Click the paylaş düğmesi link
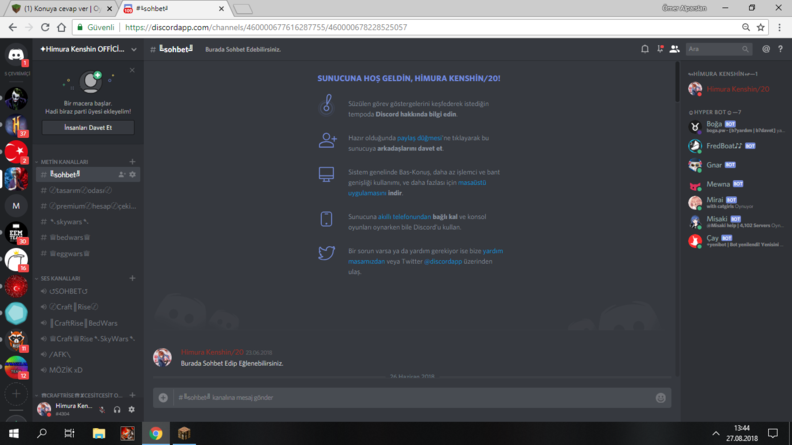 pos(419,138)
